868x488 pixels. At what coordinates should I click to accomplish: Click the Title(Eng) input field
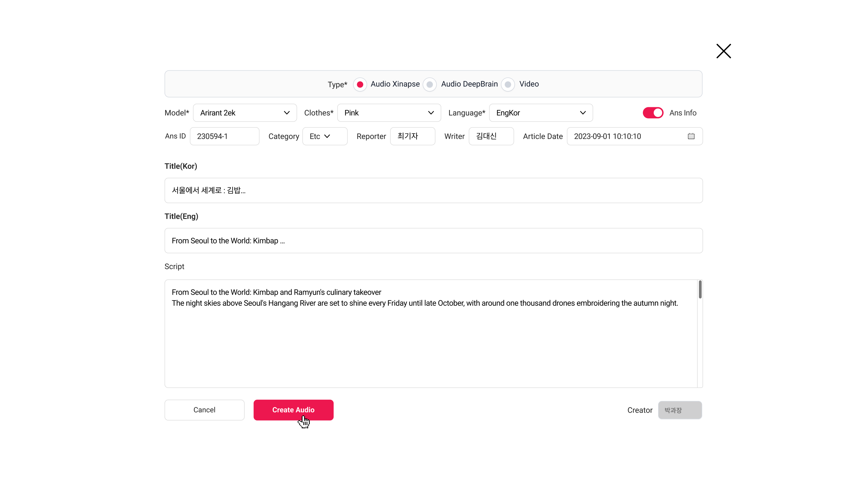[x=433, y=240]
